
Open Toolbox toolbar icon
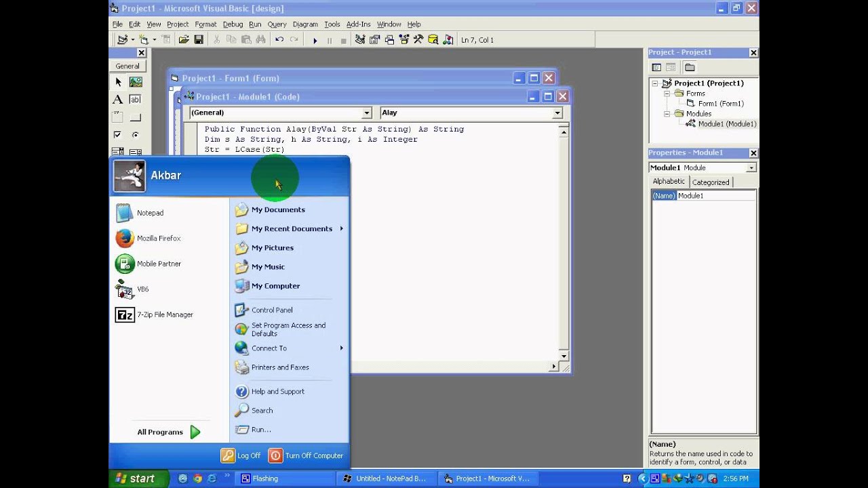tap(418, 40)
